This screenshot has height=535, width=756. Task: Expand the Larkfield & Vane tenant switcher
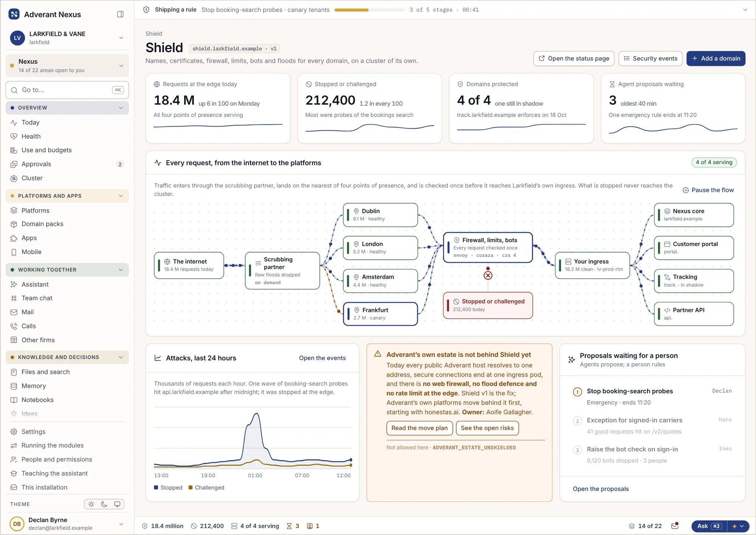tap(67, 38)
